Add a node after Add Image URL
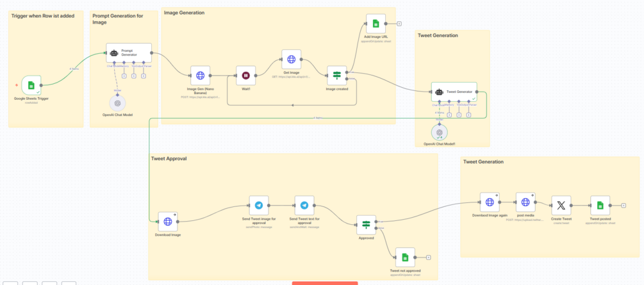Viewport: 644px width, 285px height. (x=399, y=24)
